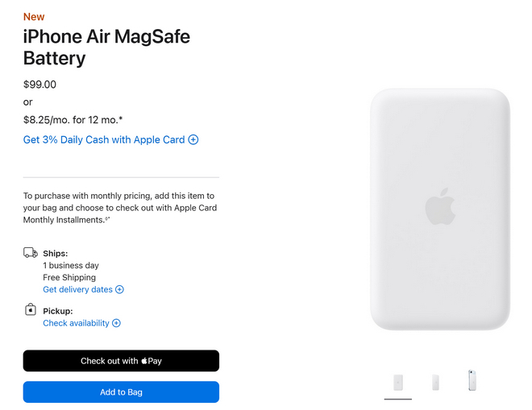Click the plus icon after Check availability
Screen dimensions: 532x410
[x=116, y=323]
